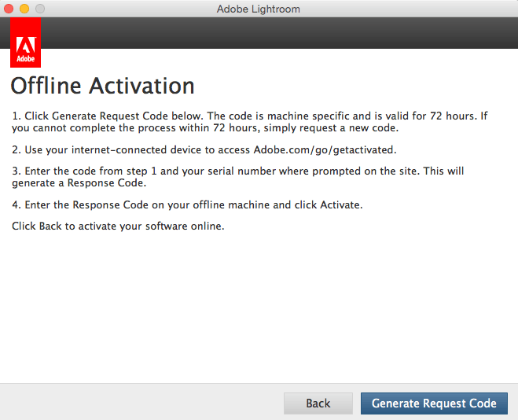Click the greyed-out zoom window button
The height and width of the screenshot is (420, 518).
pos(40,9)
